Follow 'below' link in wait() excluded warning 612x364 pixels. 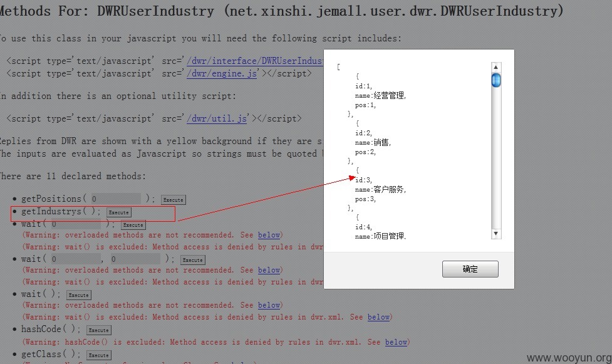click(378, 317)
